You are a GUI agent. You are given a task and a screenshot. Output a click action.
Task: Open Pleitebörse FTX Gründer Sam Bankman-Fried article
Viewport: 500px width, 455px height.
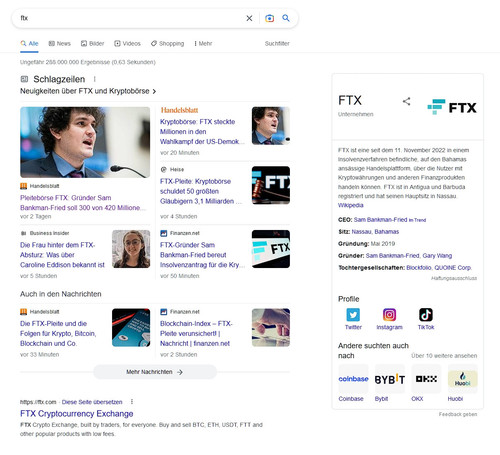click(x=83, y=203)
